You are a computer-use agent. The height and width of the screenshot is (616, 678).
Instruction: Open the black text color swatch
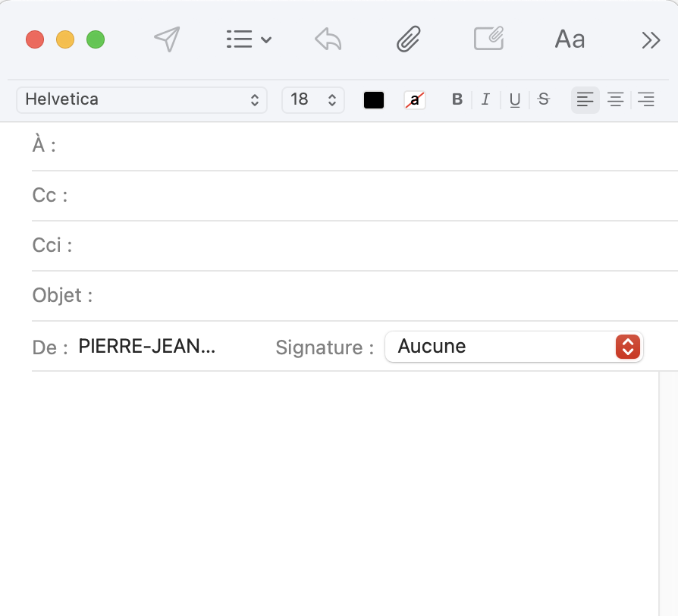[374, 99]
